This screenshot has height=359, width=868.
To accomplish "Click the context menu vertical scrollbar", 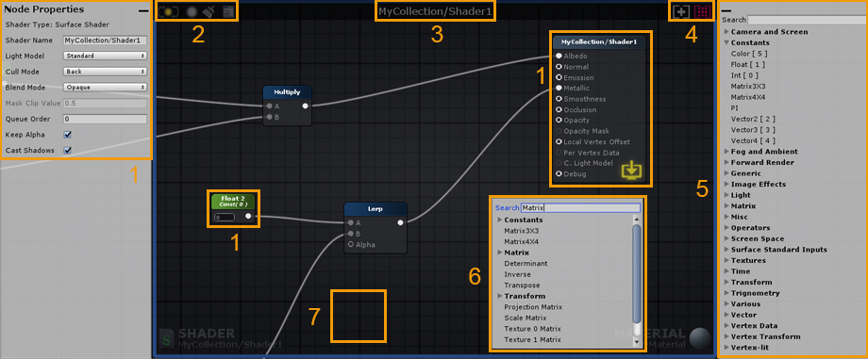I will pyautogui.click(x=637, y=274).
